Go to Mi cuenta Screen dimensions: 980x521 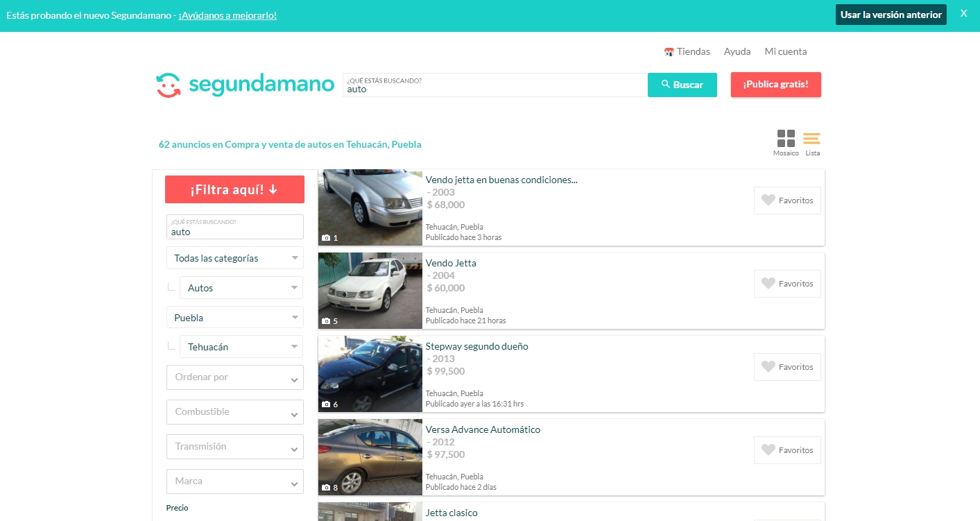(x=785, y=51)
